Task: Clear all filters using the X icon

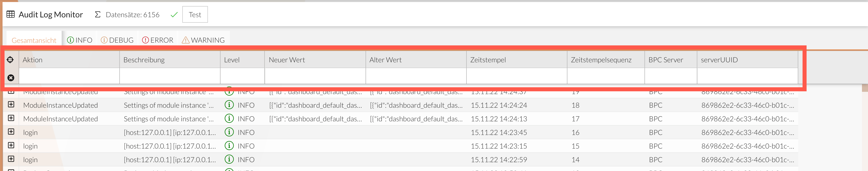Action: pos(10,78)
